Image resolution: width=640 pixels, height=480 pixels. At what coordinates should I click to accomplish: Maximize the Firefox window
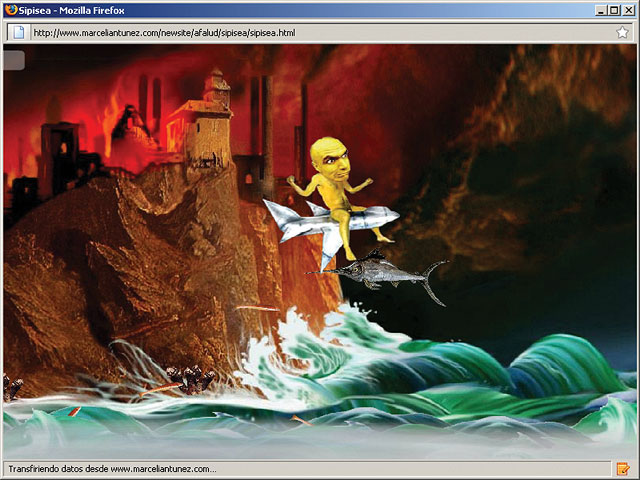click(614, 11)
